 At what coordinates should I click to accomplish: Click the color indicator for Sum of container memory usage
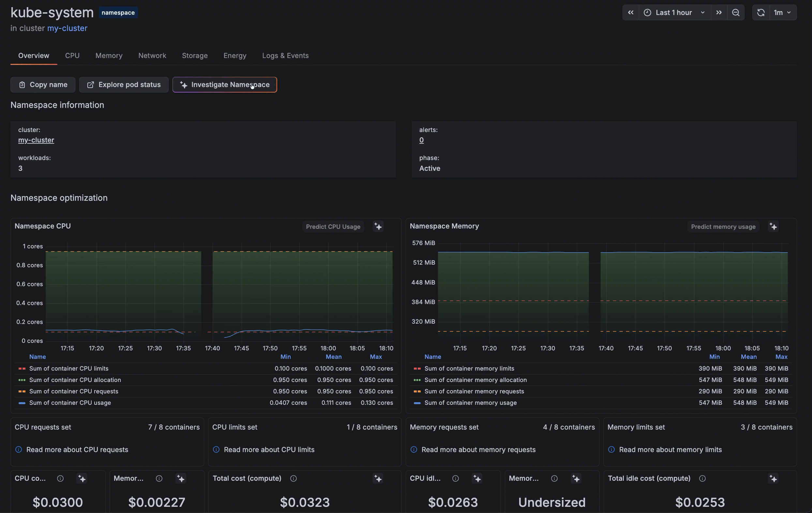pyautogui.click(x=417, y=403)
